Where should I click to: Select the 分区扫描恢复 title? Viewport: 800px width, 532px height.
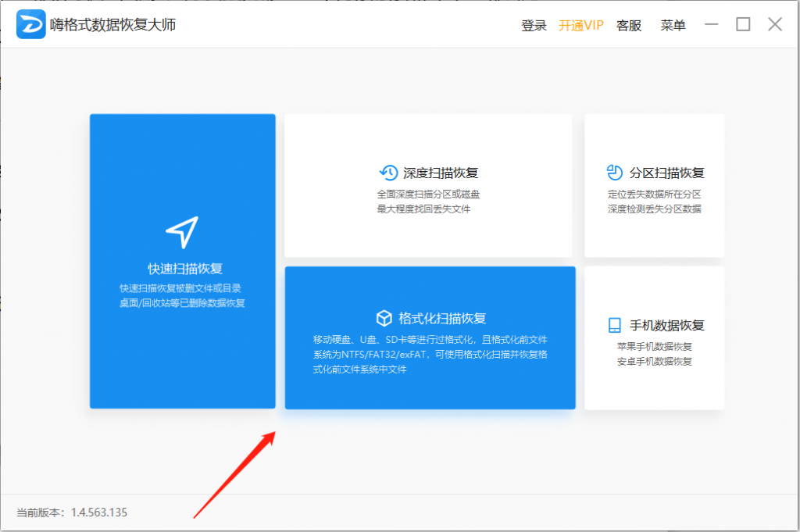(x=667, y=173)
